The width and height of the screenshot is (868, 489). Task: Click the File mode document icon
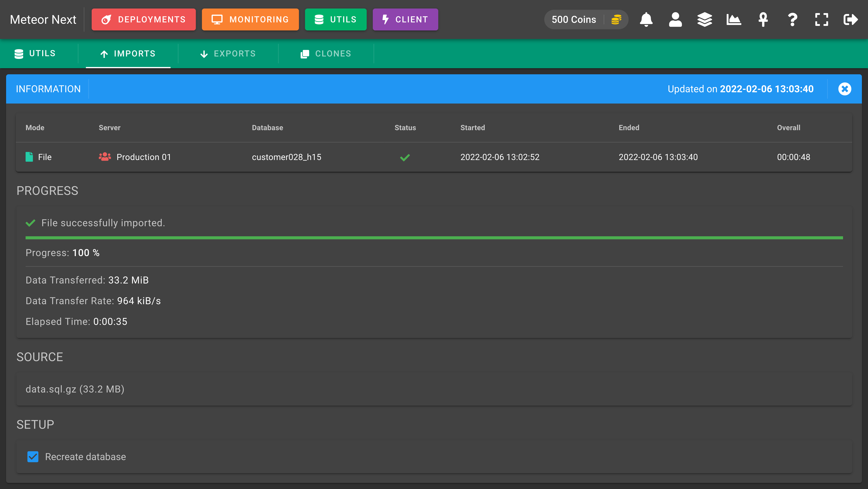[29, 157]
